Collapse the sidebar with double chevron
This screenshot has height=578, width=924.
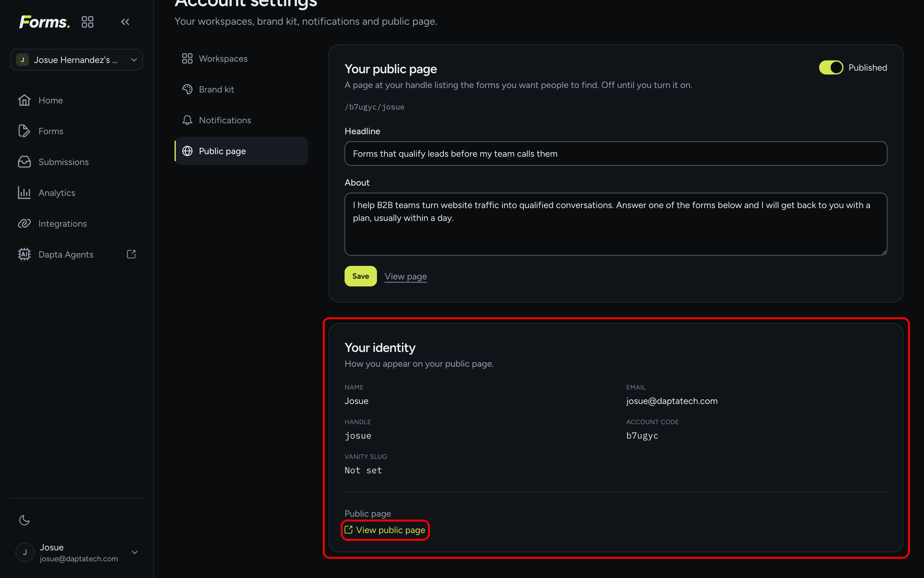[125, 22]
